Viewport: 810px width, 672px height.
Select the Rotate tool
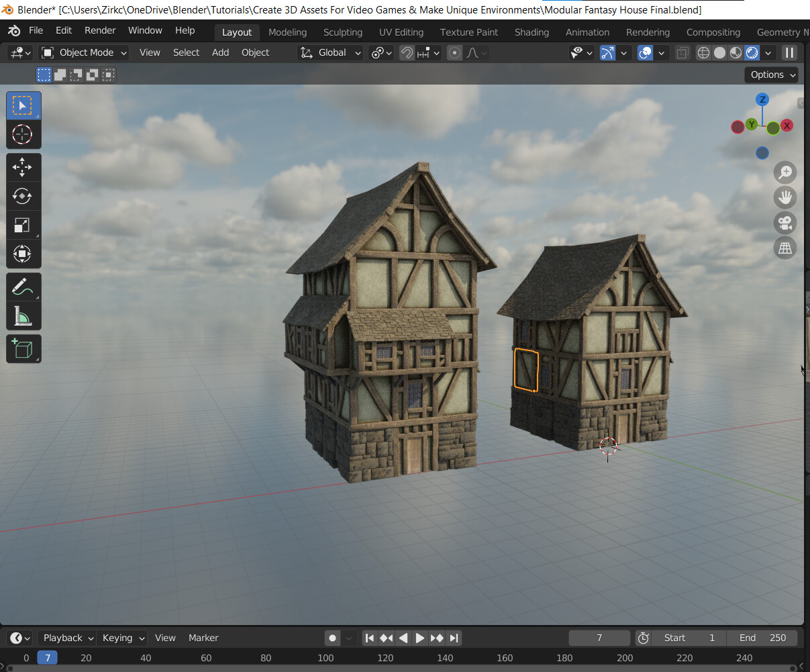(23, 196)
